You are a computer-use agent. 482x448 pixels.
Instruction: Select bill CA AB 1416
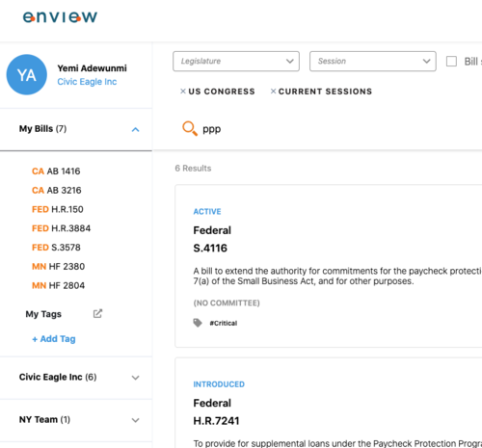coord(56,171)
